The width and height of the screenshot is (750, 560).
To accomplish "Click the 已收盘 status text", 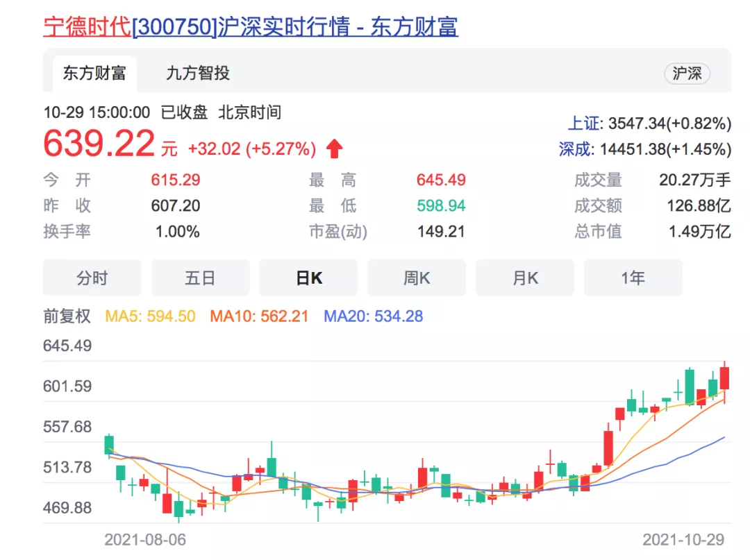I will pyautogui.click(x=184, y=113).
